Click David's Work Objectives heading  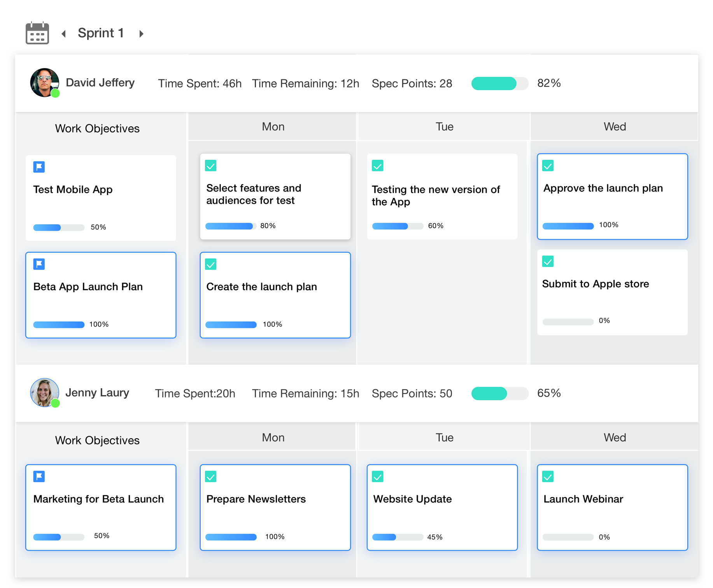pyautogui.click(x=97, y=129)
